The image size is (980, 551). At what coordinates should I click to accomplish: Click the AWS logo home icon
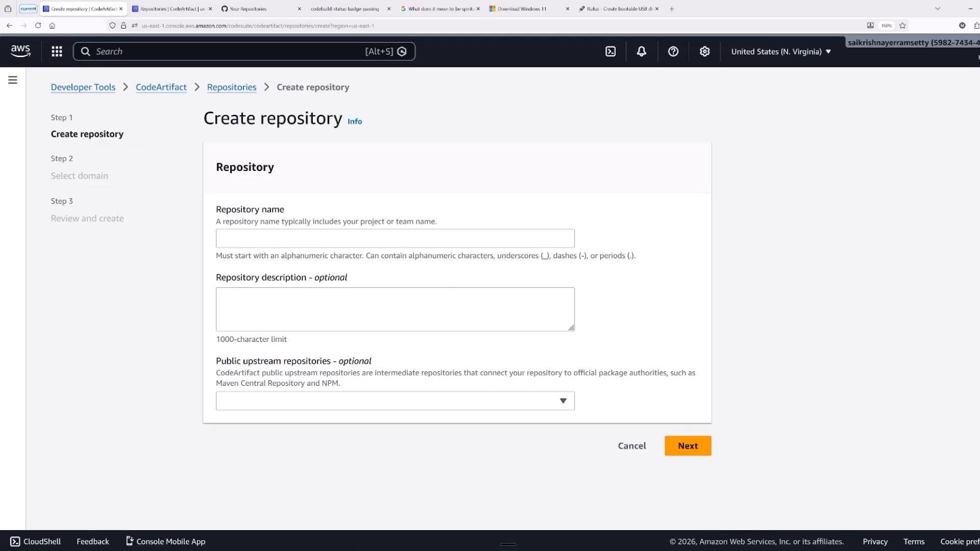coord(20,51)
